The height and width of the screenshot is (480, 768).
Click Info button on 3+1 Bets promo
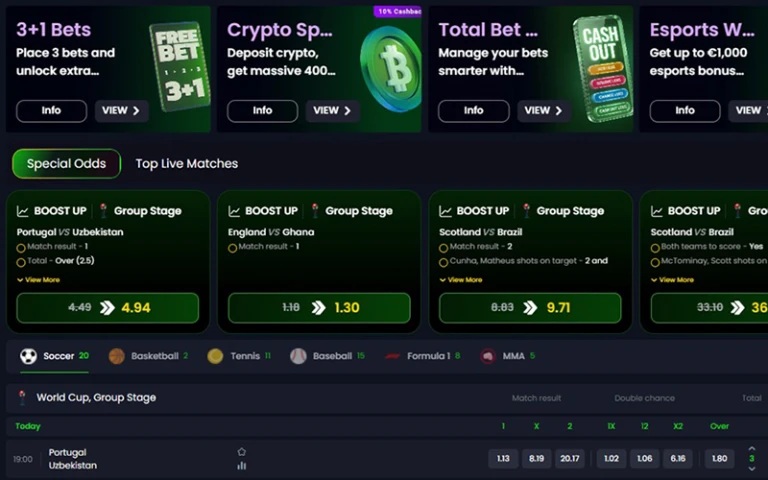[x=51, y=111]
